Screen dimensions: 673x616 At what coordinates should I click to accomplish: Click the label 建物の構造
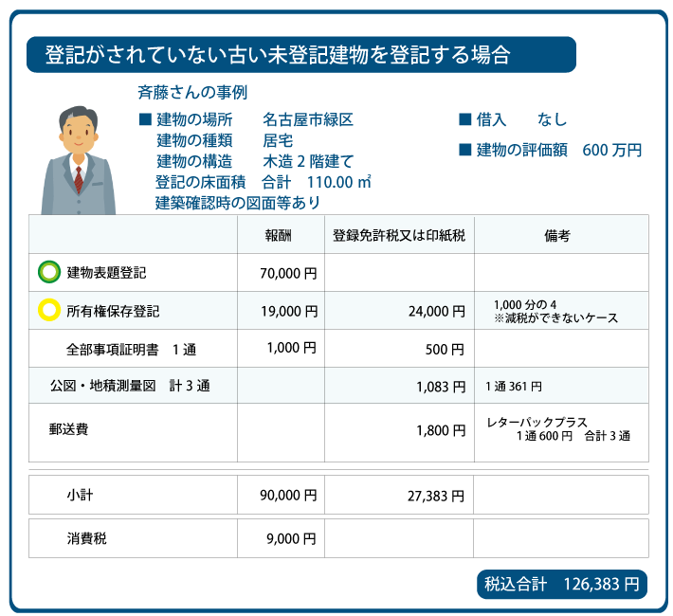[x=194, y=161]
